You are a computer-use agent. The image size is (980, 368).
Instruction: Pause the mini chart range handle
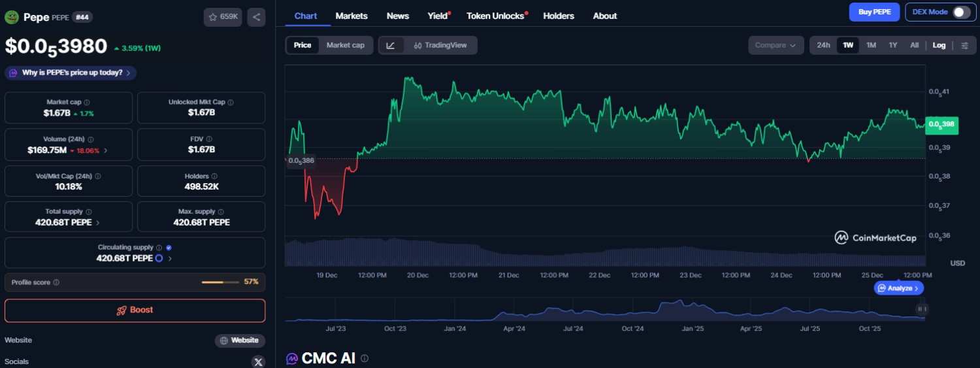(921, 309)
